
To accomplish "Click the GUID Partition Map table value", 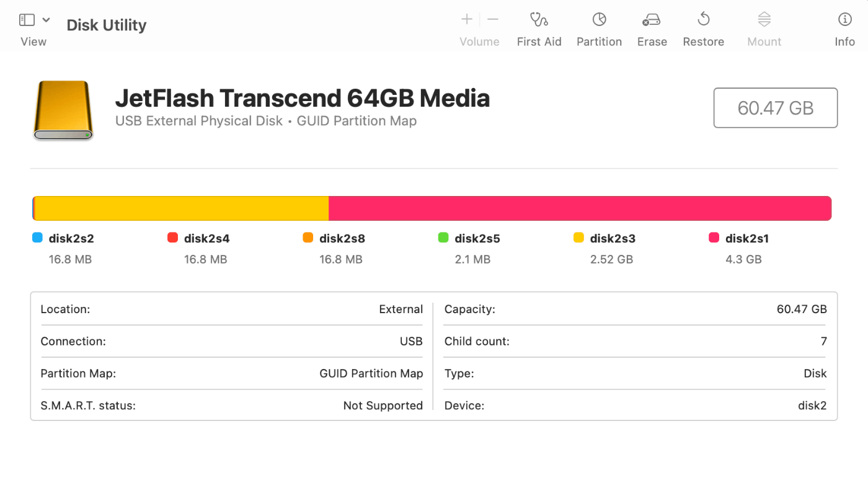I will [371, 373].
